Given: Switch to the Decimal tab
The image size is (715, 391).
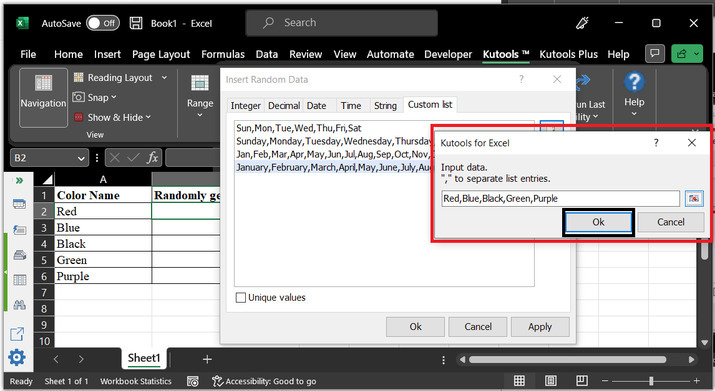Looking at the screenshot, I should click(x=284, y=105).
